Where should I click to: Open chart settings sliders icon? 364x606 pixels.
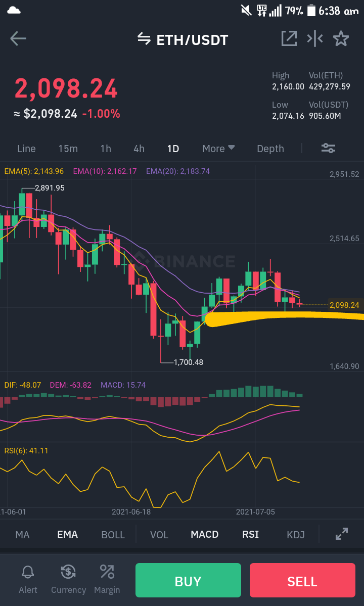coord(329,149)
